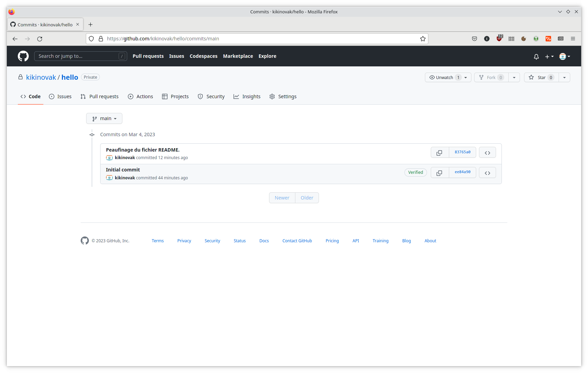Save page to Pocket
The image size is (588, 373).
pos(475,39)
